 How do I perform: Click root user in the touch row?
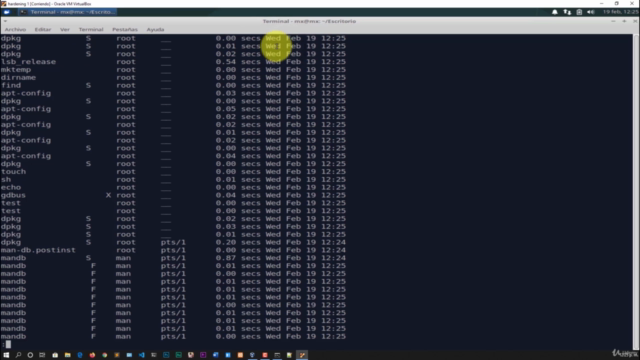[126, 172]
